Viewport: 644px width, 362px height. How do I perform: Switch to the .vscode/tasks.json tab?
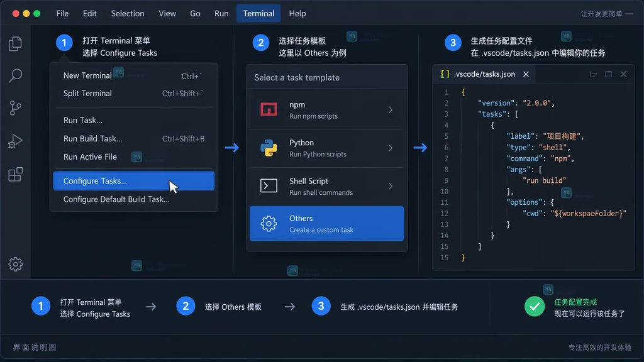(485, 74)
